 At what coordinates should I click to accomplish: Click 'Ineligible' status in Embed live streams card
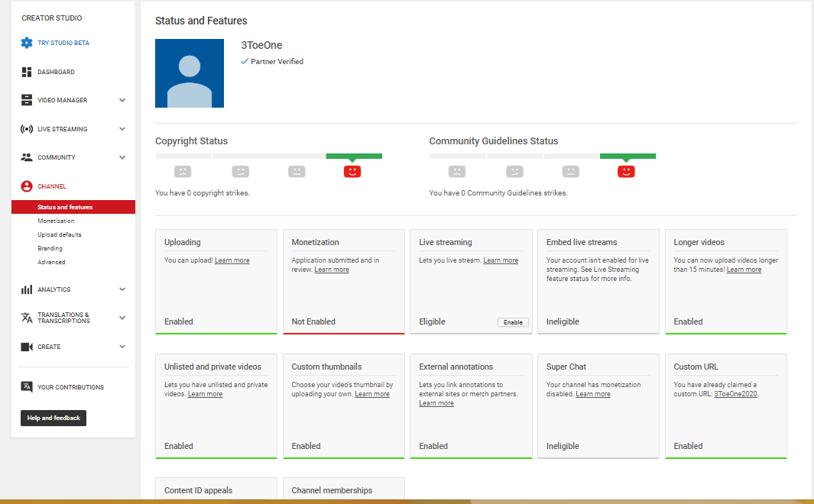(x=563, y=321)
